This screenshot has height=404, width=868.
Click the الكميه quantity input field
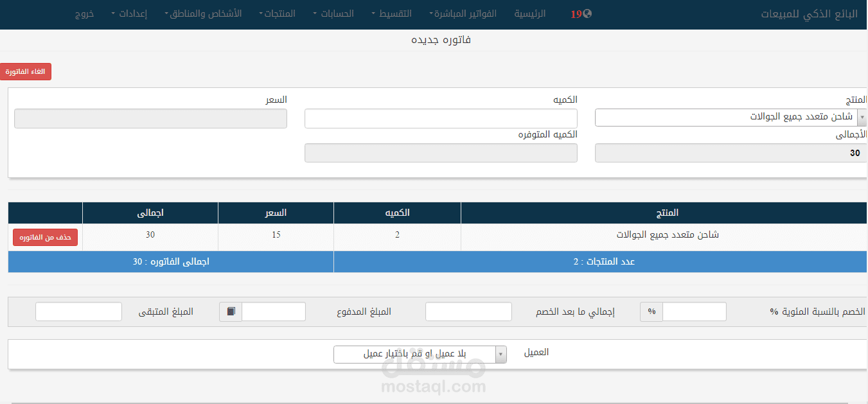coord(440,118)
